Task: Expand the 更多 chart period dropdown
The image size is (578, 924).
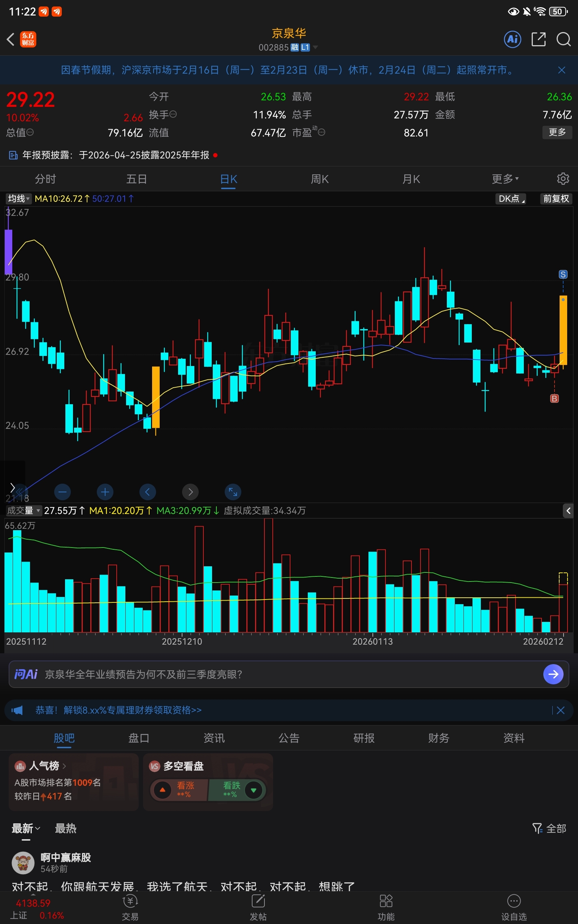Action: tap(505, 179)
